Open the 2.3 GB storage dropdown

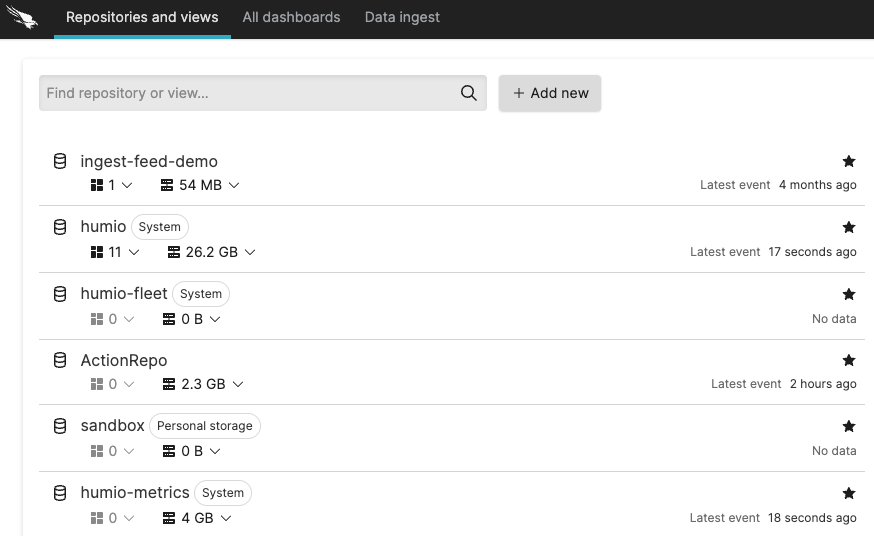203,384
